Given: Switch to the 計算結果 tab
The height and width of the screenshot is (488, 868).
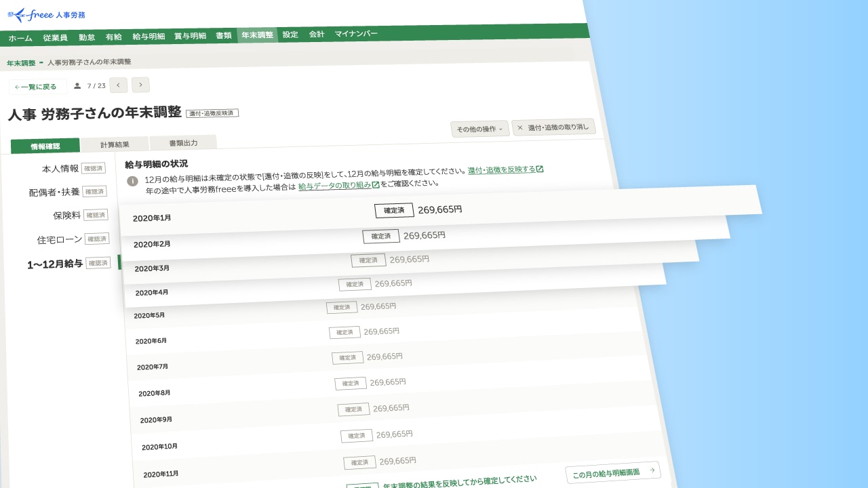Looking at the screenshot, I should (115, 144).
